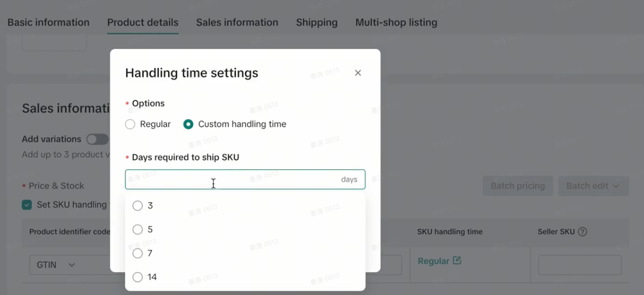Screen dimensions: 644x295
Task: Click edit icon next to Regular handling time
Action: (x=457, y=261)
